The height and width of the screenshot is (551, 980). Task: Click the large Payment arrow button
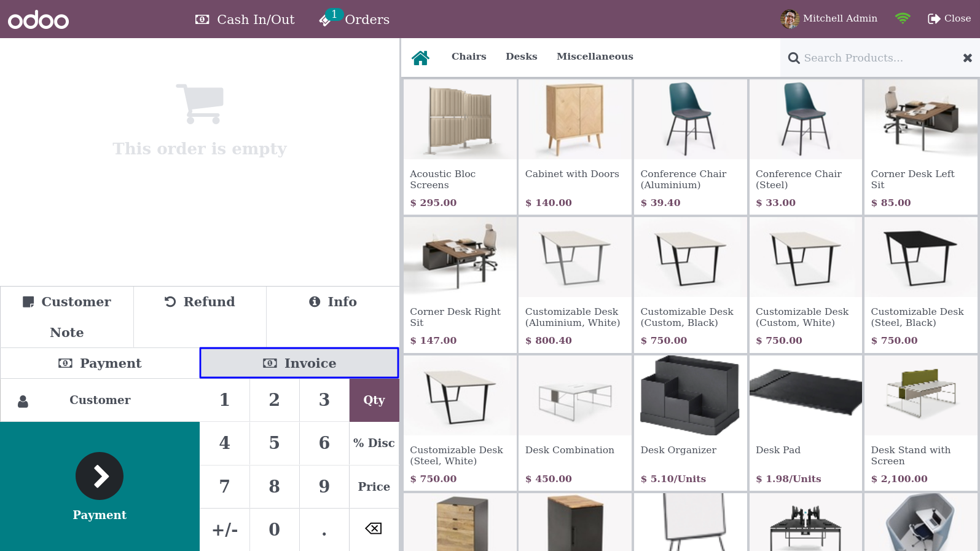tap(100, 486)
